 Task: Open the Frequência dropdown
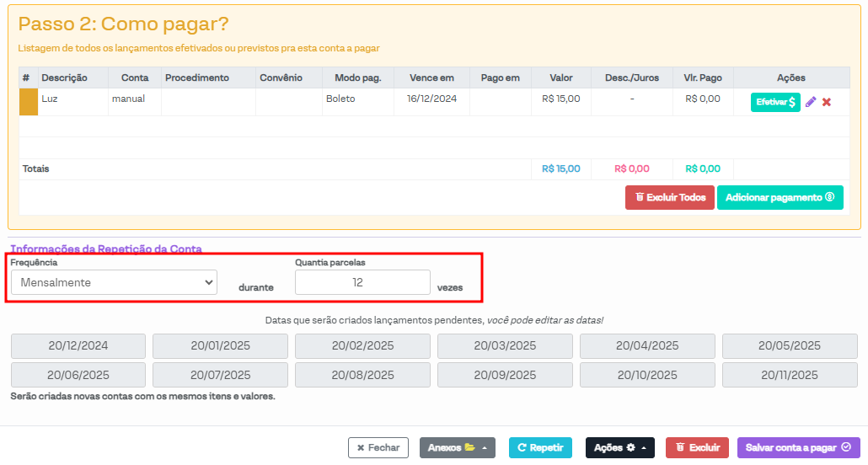click(x=114, y=282)
